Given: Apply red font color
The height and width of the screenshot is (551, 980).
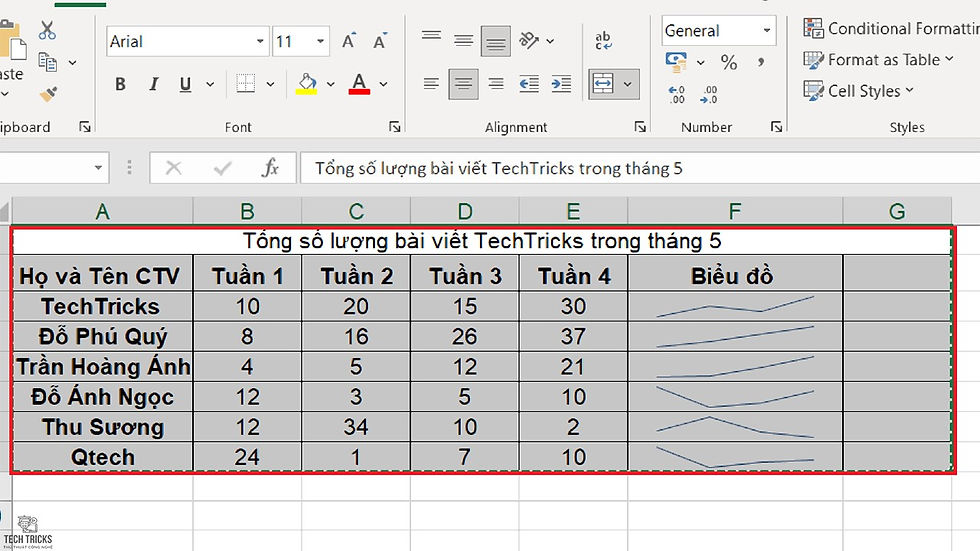Looking at the screenshot, I should 359,84.
